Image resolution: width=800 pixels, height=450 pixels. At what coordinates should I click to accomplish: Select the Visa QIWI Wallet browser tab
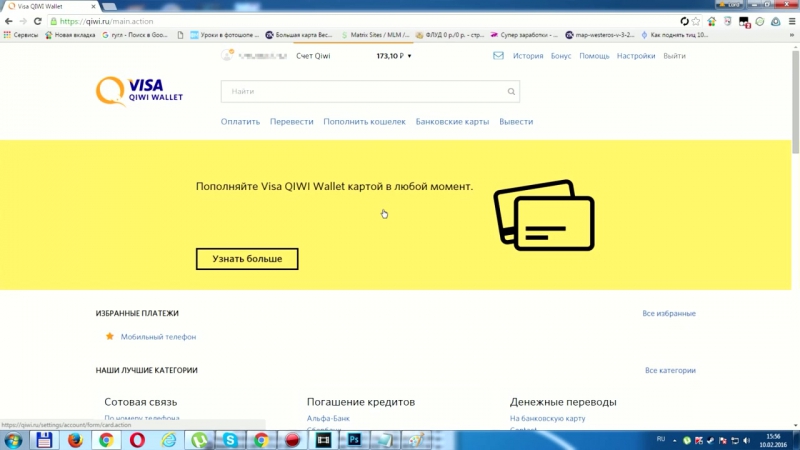[x=50, y=6]
